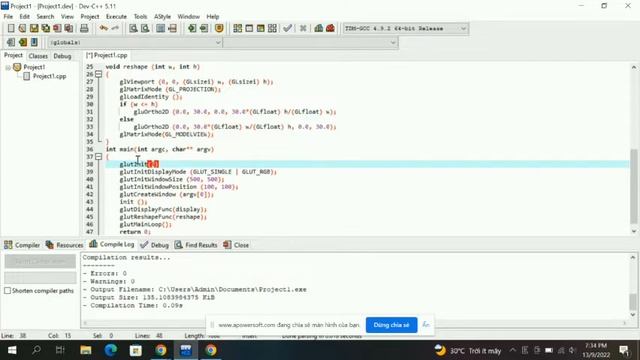Undo the last edit with the toolbar arrow

tap(104, 28)
